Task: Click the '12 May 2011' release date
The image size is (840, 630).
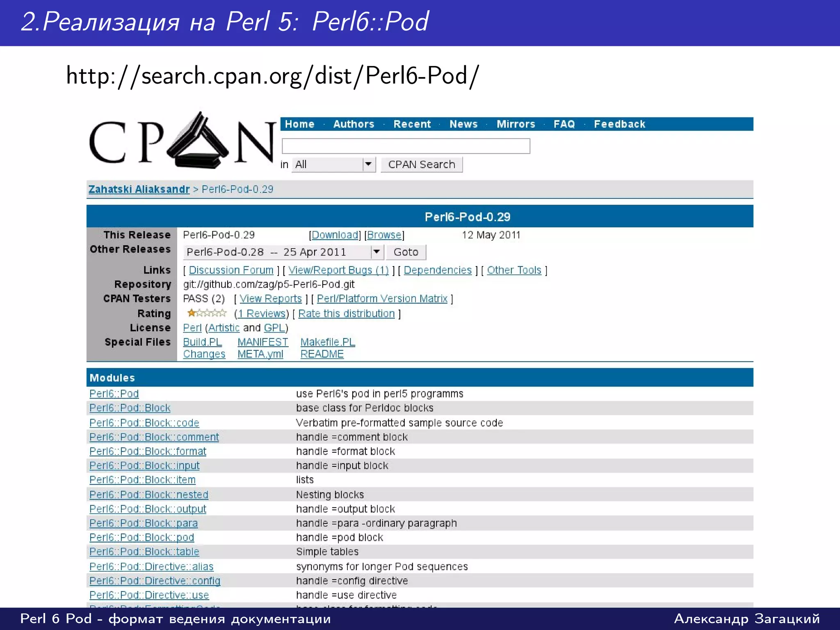Action: (491, 235)
